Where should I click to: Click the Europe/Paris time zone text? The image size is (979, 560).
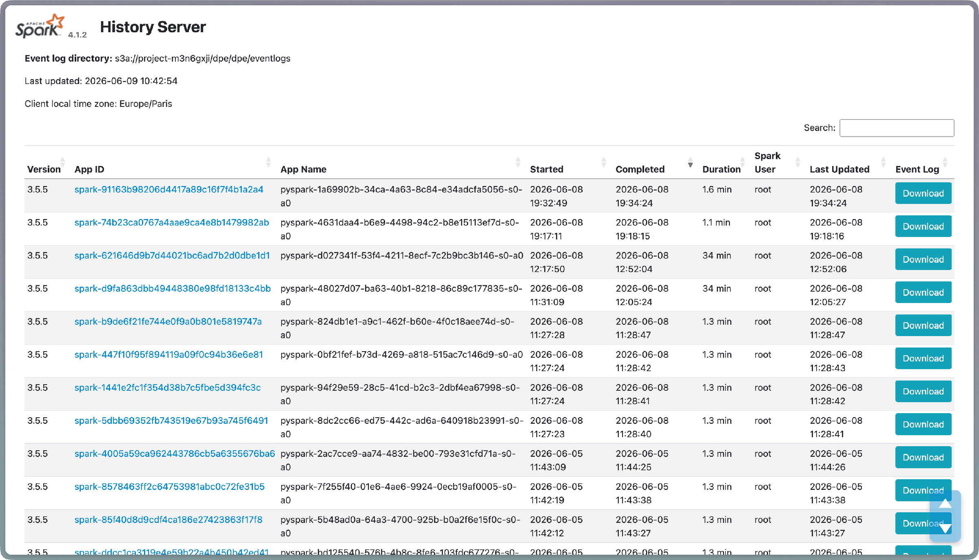(x=146, y=104)
